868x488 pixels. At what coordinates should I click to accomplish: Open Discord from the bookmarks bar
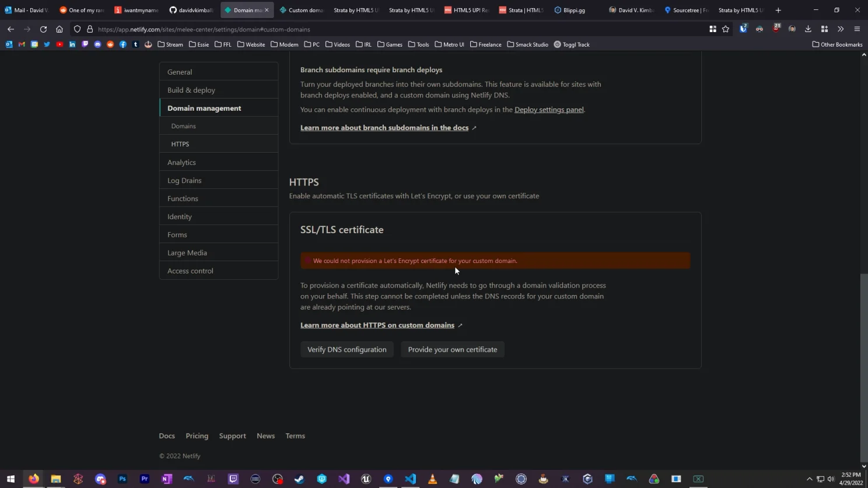click(97, 44)
